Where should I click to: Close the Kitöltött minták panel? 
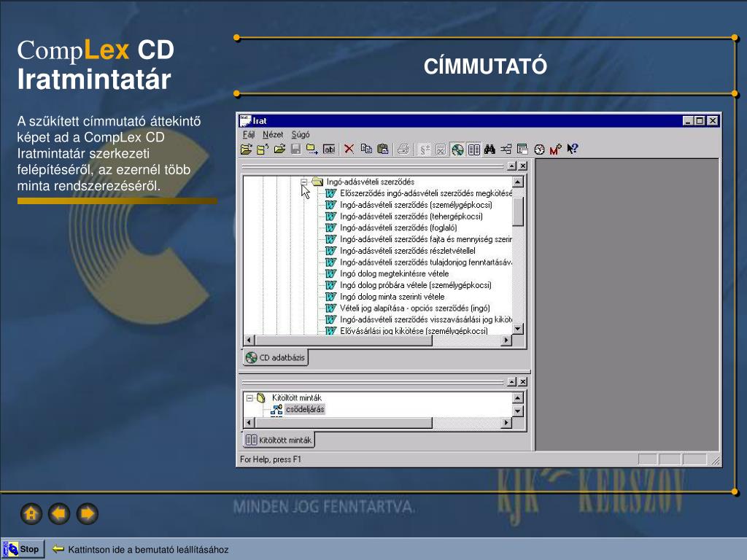pos(522,382)
